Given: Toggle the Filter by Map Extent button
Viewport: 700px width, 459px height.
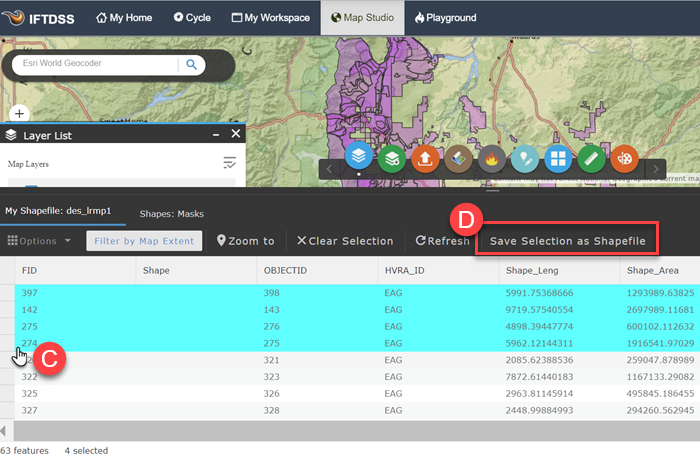Looking at the screenshot, I should pyautogui.click(x=144, y=241).
